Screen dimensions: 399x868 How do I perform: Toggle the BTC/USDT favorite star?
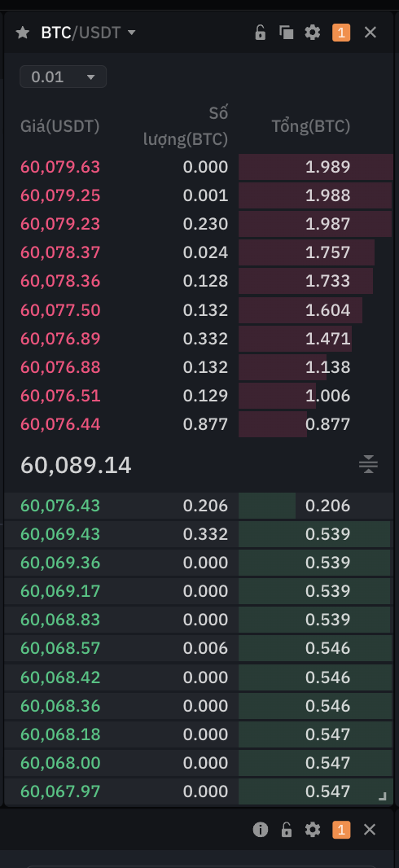point(22,33)
